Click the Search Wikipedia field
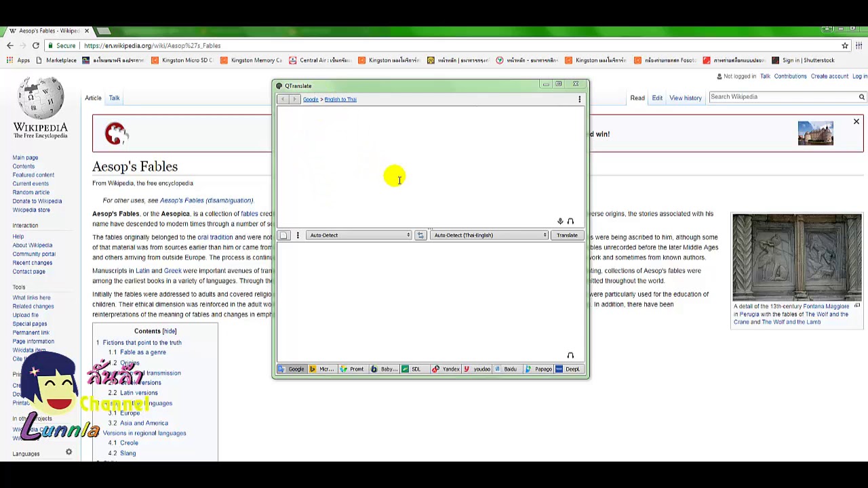Screen dimensions: 868x488 (783, 97)
